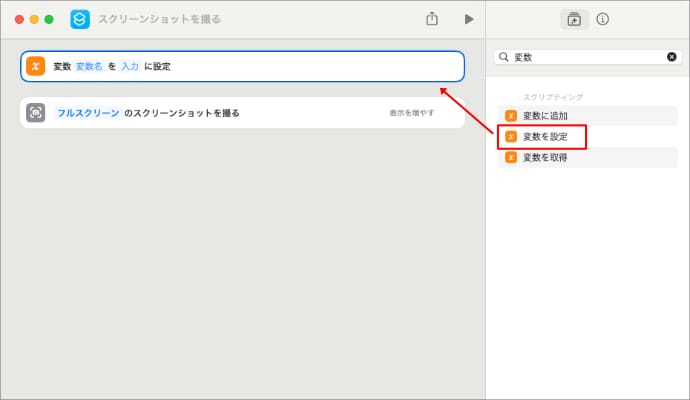This screenshot has height=400, width=690.
Task: Clear the search text with the x icon
Action: tap(672, 57)
